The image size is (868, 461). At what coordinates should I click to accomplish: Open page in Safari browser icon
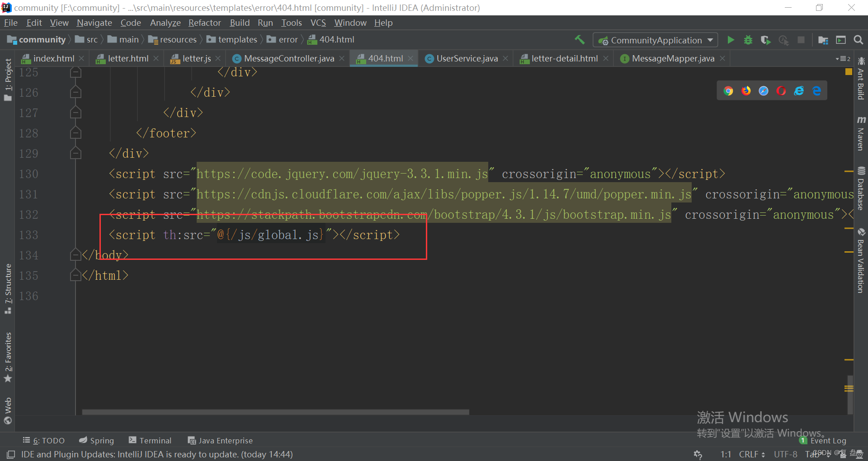(764, 91)
